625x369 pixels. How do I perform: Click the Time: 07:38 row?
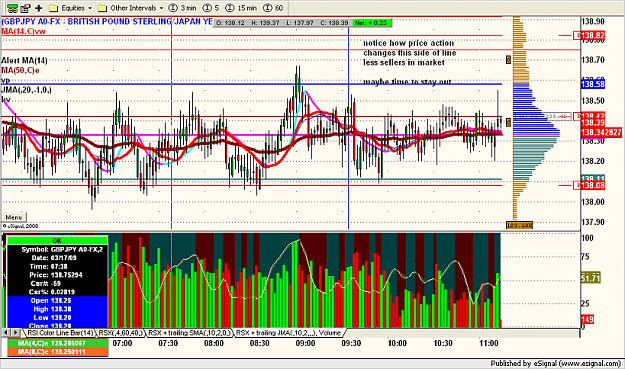coord(57,266)
